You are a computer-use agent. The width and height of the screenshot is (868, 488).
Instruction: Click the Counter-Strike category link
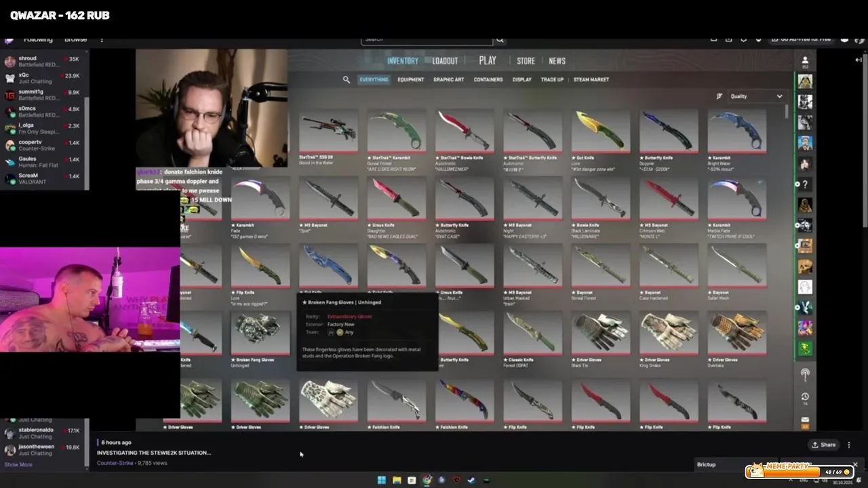(x=115, y=463)
